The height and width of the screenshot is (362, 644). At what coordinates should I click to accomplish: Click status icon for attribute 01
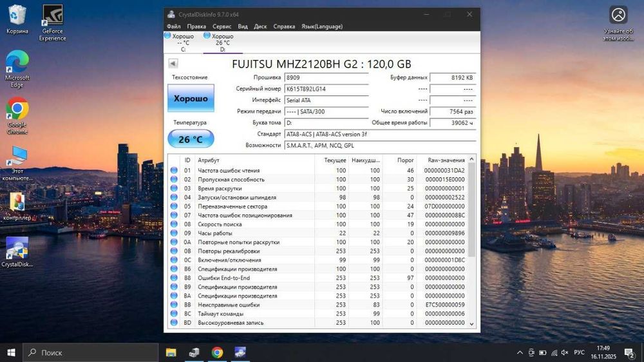[x=174, y=171]
